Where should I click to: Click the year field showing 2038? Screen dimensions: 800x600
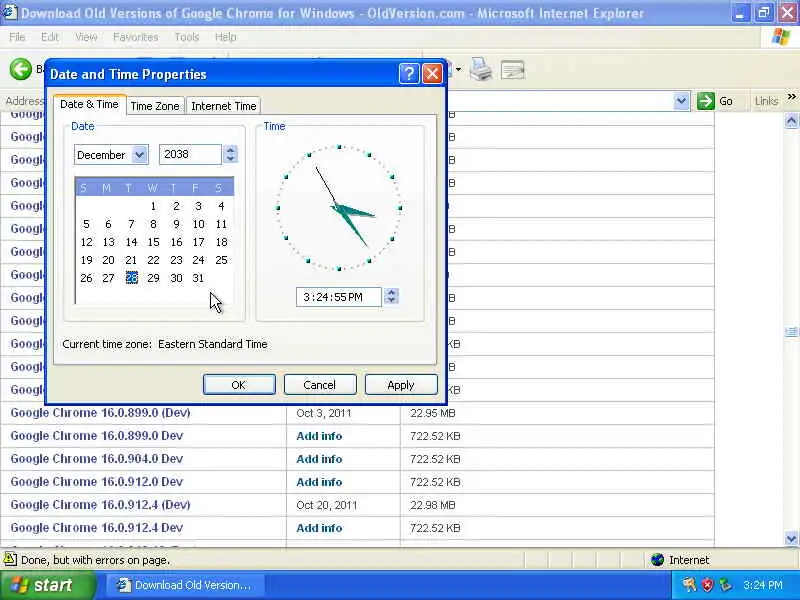click(190, 154)
